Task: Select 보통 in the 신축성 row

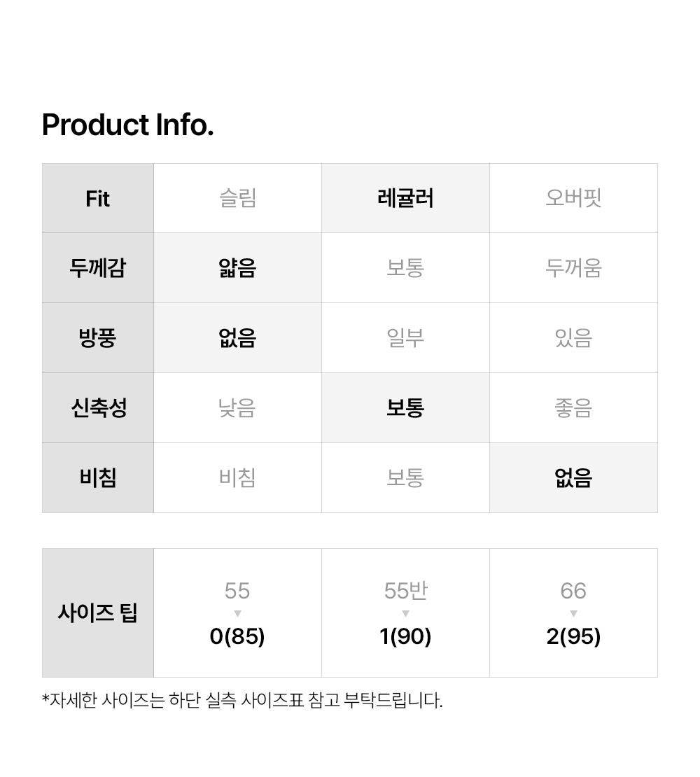Action: (x=405, y=408)
